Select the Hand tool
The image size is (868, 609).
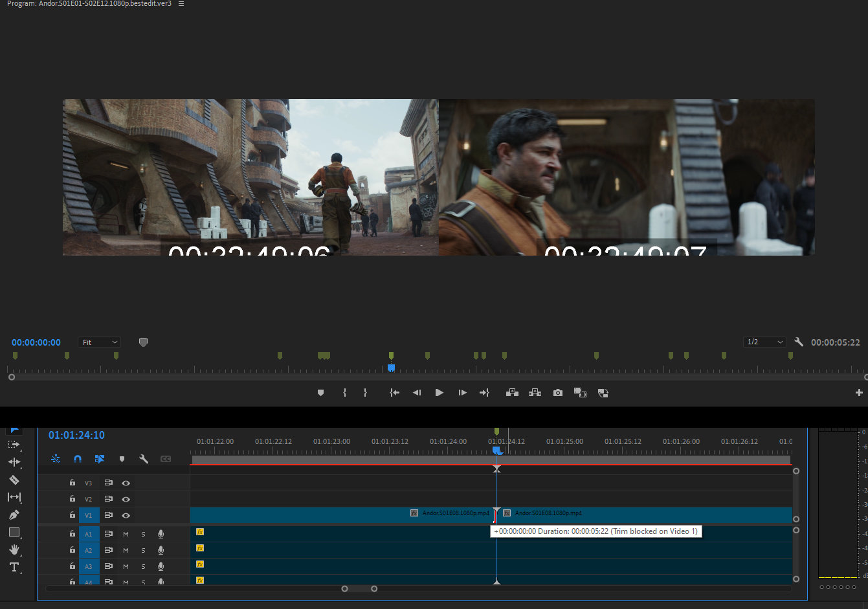coord(14,549)
